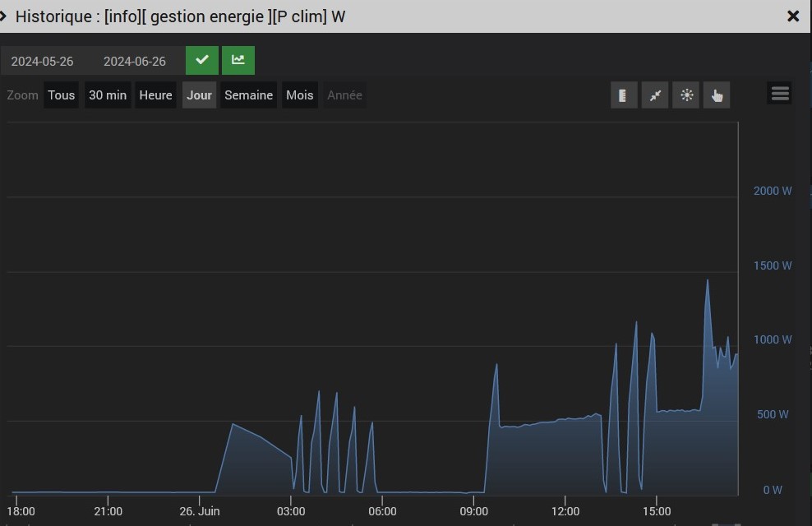Image resolution: width=812 pixels, height=526 pixels.
Task: Click the start date field 2024-05-26
Action: pos(42,62)
